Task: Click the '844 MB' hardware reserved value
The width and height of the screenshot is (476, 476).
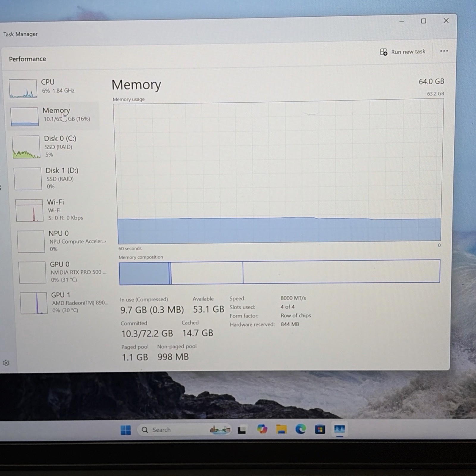Action: 290,324
